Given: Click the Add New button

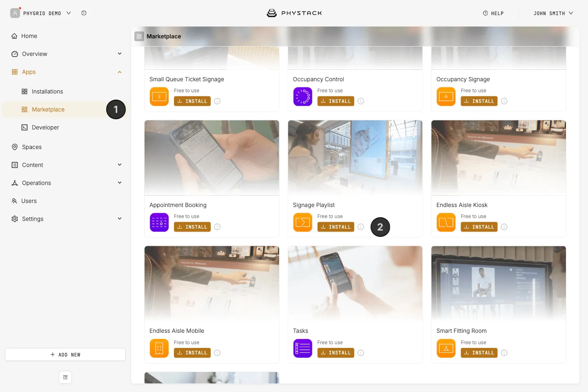Looking at the screenshot, I should tap(65, 354).
